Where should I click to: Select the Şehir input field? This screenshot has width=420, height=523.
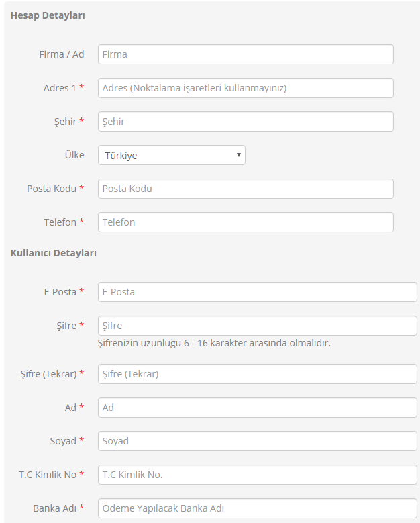coord(246,122)
